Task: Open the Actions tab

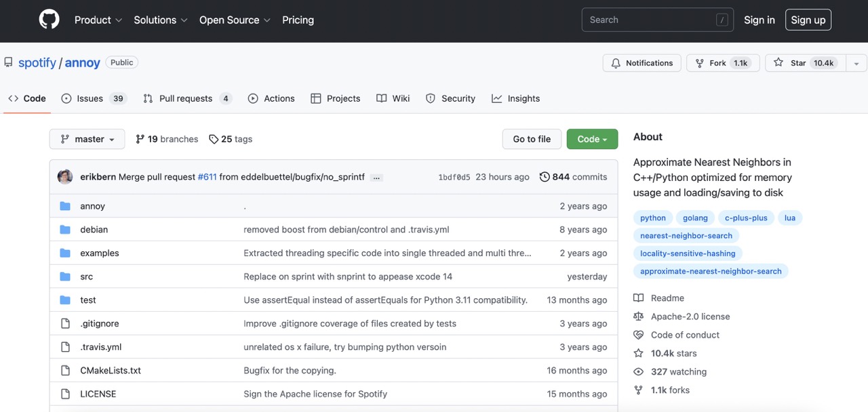Action: (271, 98)
